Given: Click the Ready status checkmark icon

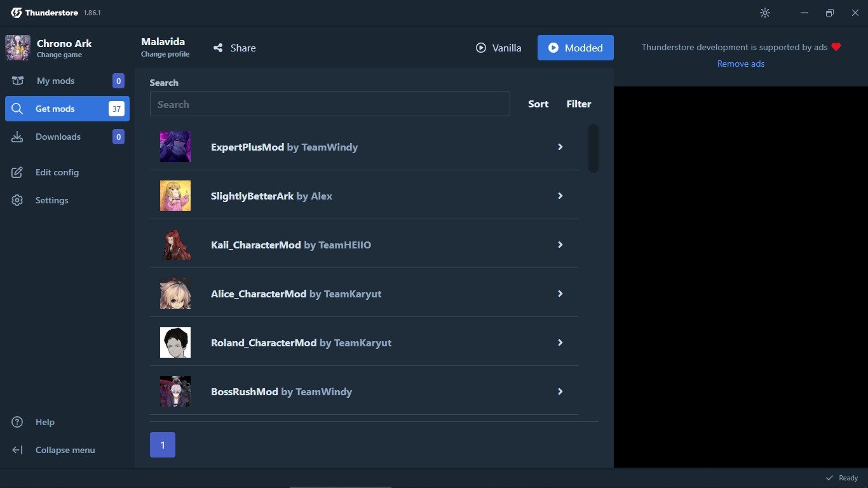Looking at the screenshot, I should (x=829, y=478).
